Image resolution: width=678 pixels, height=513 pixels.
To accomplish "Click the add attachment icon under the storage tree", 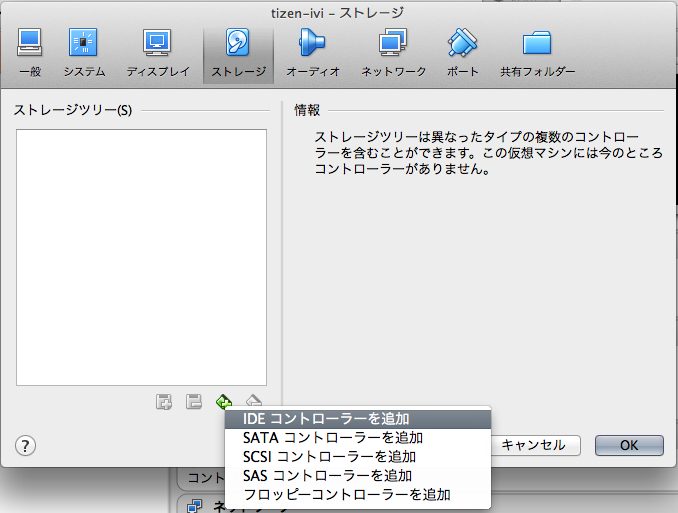I will 164,402.
